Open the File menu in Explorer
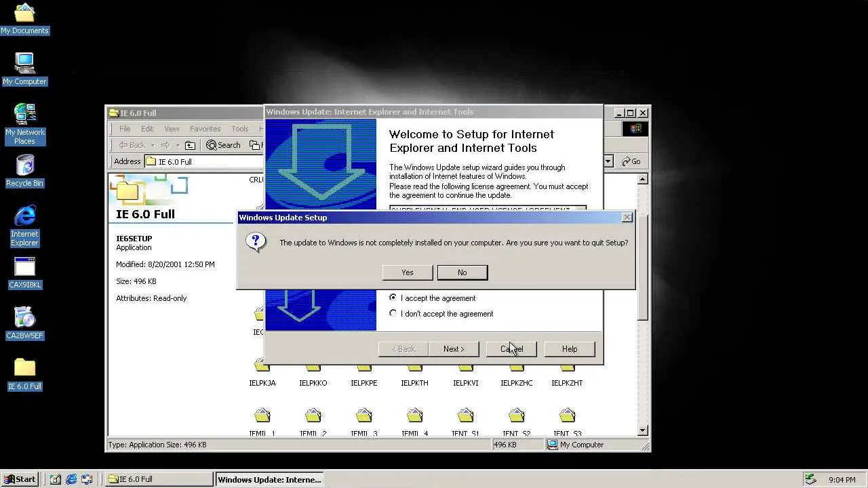868x488 pixels. click(125, 129)
